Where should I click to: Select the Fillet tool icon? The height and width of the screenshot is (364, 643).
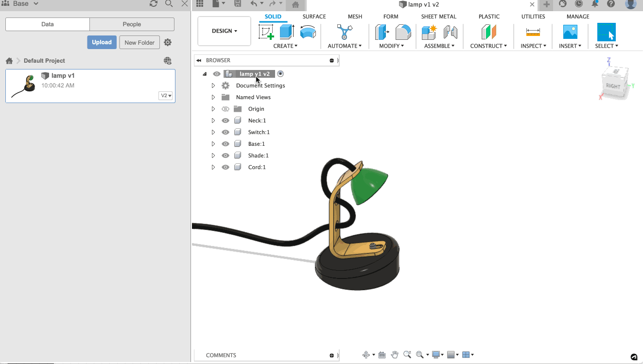tap(403, 32)
